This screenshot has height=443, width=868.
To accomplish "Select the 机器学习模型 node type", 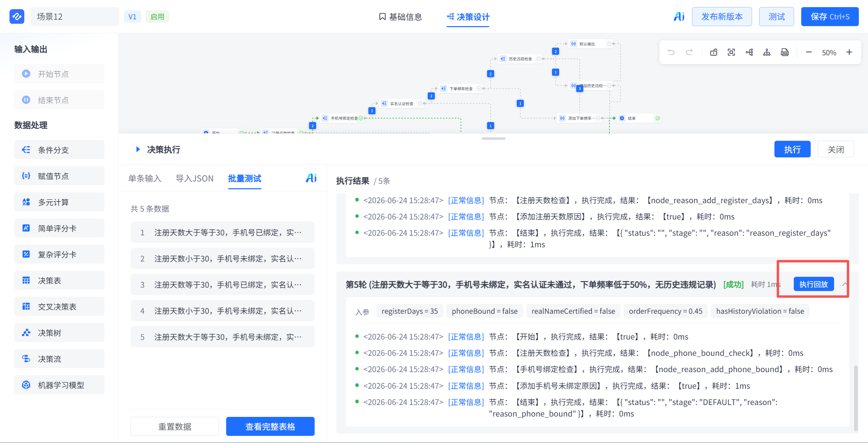I will [59, 385].
